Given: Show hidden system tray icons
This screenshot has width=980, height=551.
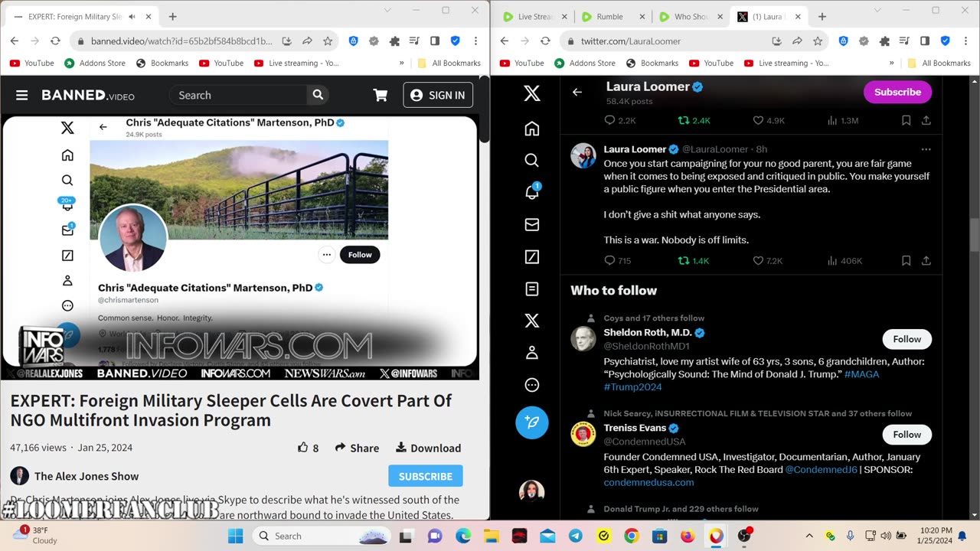Looking at the screenshot, I should click(809, 536).
